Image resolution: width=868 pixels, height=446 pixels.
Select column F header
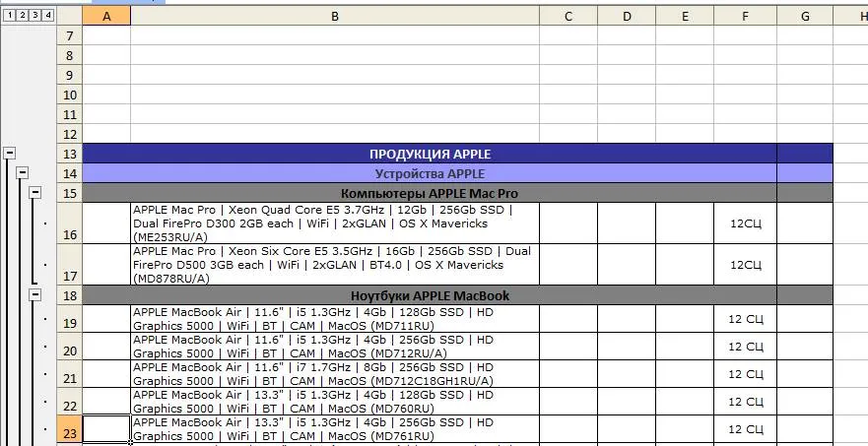coord(745,17)
